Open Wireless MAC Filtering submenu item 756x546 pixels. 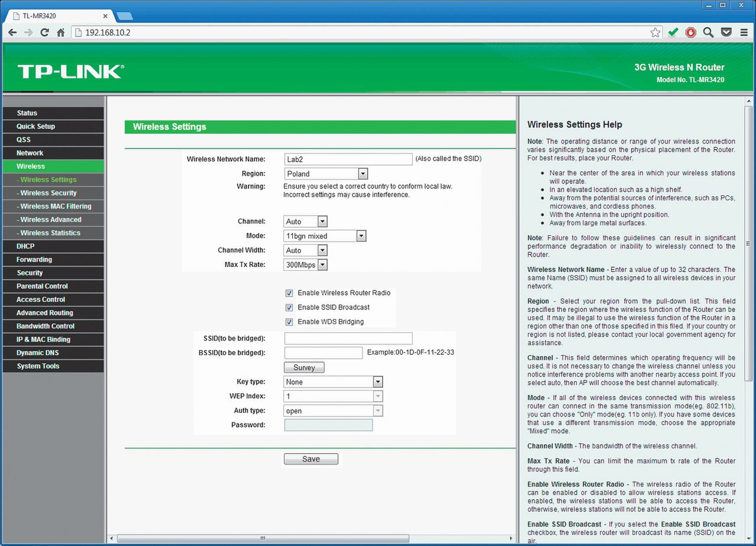(x=53, y=206)
